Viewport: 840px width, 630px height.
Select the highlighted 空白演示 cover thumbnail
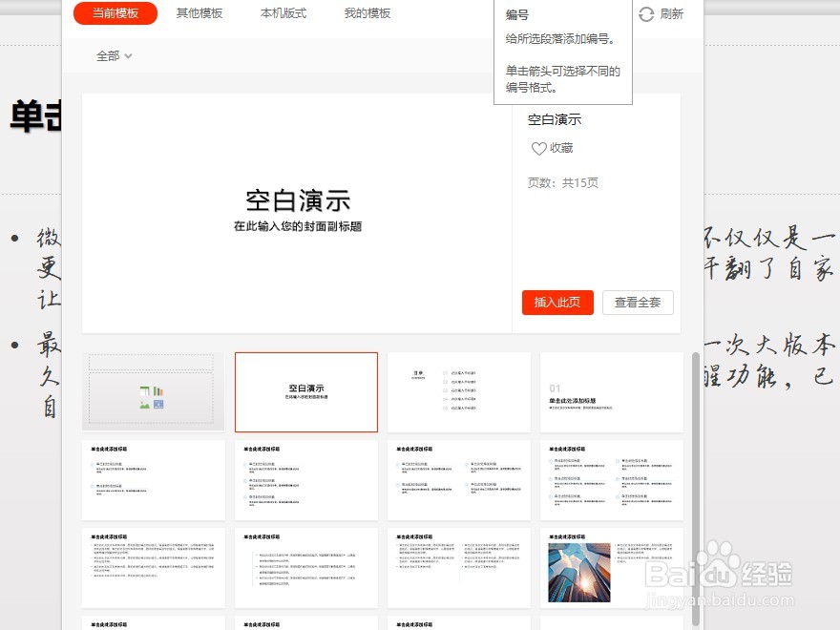305,392
